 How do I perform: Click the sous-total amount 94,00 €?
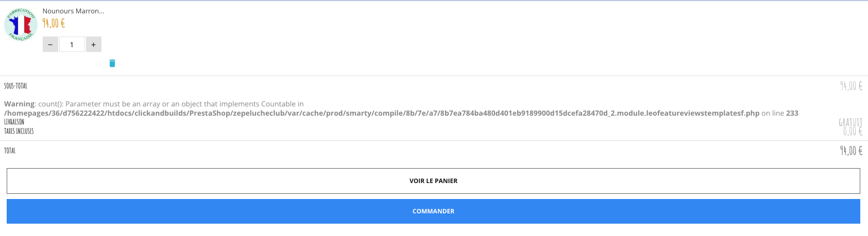tap(851, 86)
